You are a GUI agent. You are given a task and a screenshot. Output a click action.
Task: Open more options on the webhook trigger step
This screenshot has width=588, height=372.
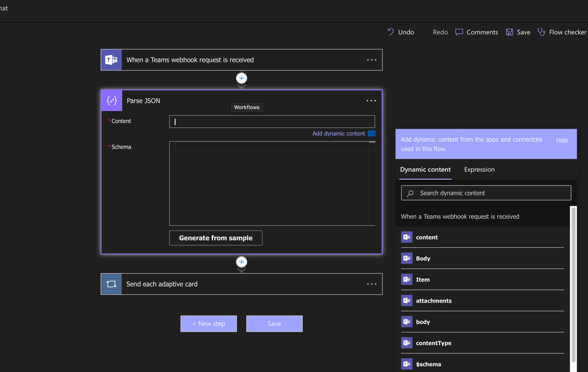[x=371, y=59]
